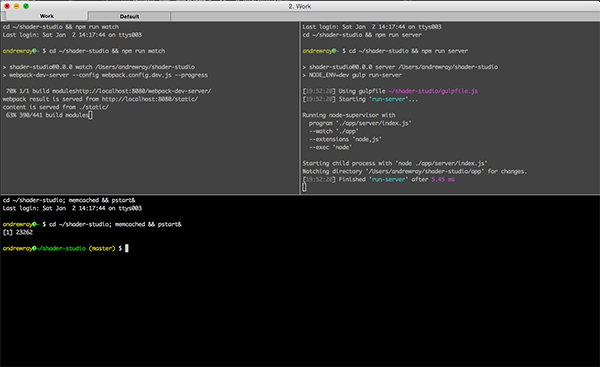The height and width of the screenshot is (367, 600).
Task: Switch to the Work tab
Action: 47,16
